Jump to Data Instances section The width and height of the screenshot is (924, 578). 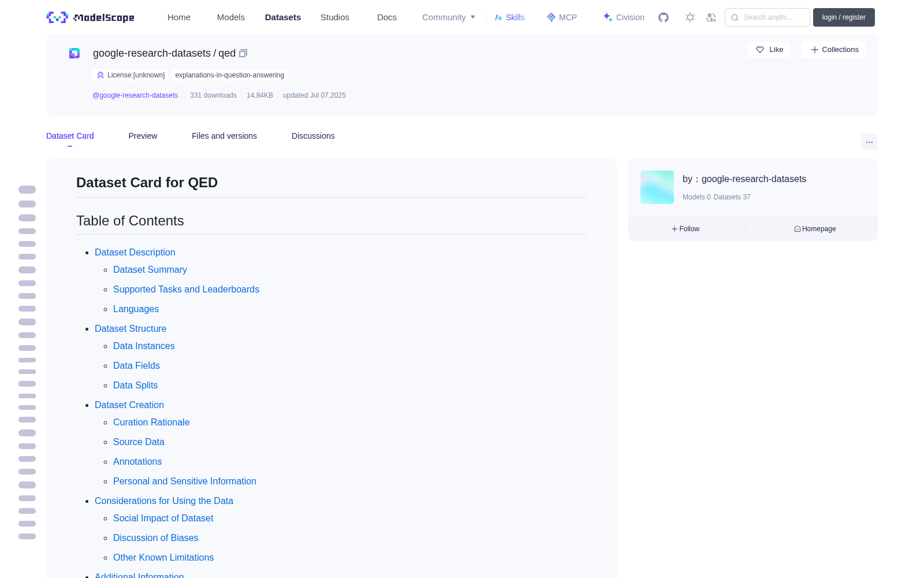(x=144, y=346)
